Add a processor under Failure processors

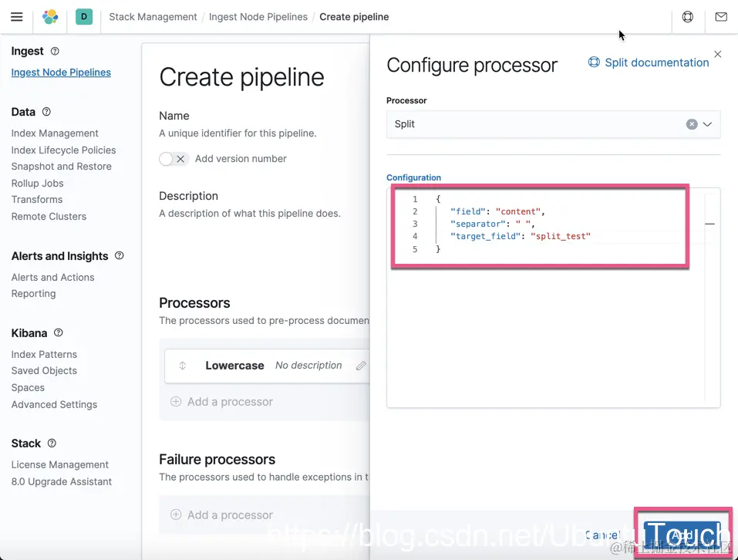coord(221,515)
